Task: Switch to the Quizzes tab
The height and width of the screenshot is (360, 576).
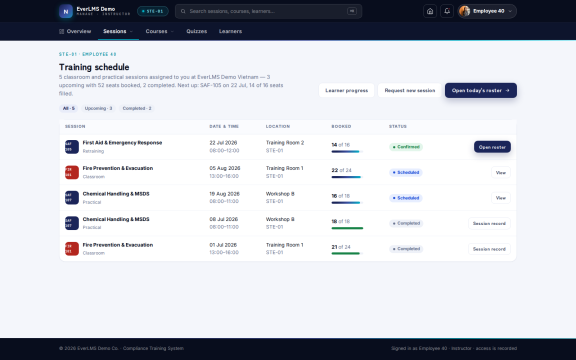Action: point(197,32)
